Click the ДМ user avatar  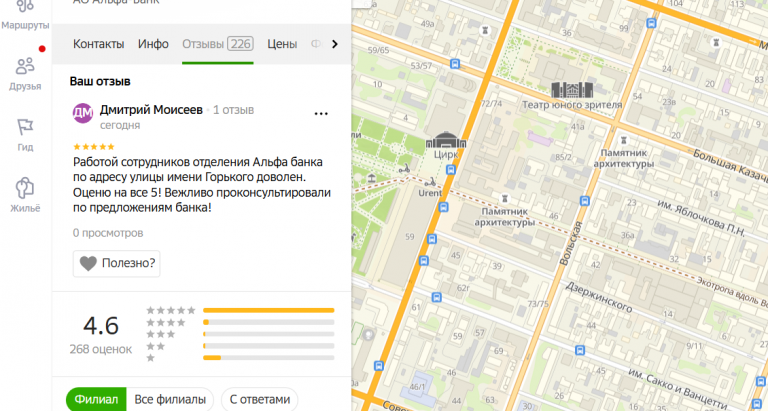click(x=83, y=113)
